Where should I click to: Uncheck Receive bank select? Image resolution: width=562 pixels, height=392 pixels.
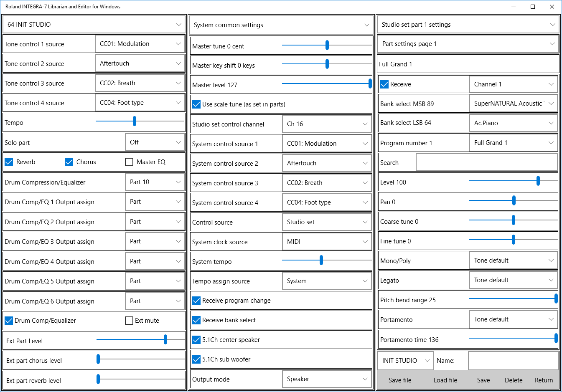196,320
